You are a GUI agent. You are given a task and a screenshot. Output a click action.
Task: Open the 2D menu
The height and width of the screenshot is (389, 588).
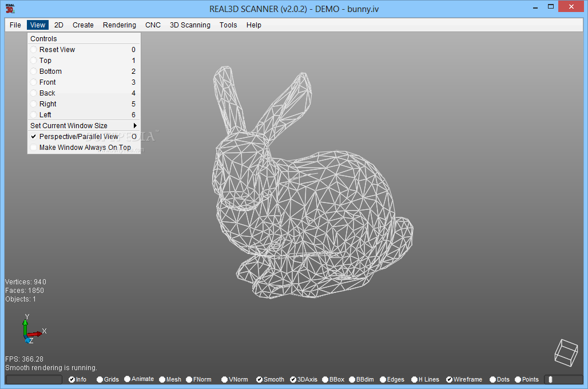(58, 25)
